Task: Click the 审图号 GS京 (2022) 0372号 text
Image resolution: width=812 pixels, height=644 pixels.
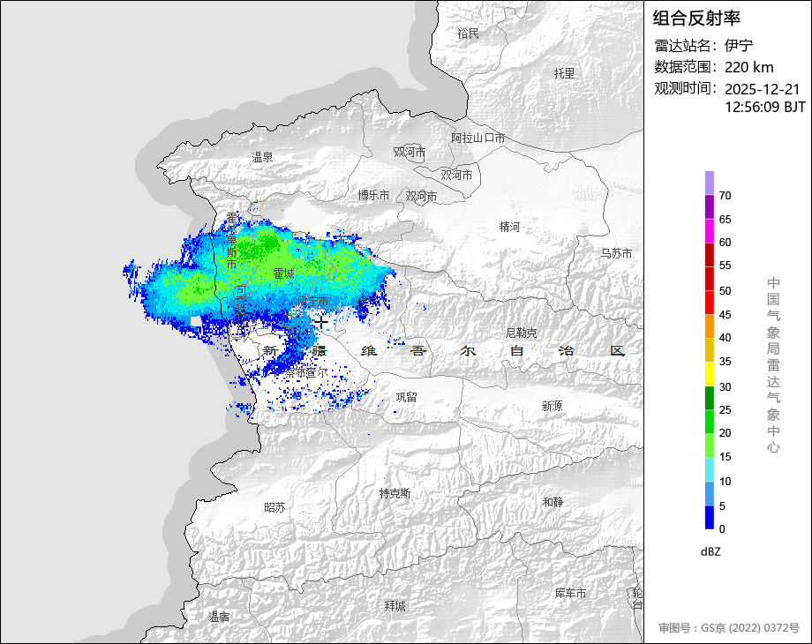Action: [729, 628]
